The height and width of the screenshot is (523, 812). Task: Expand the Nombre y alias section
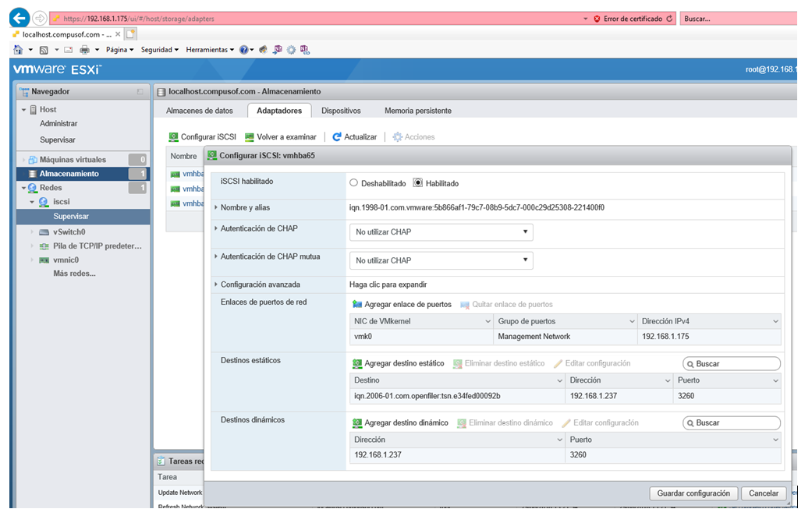(217, 207)
